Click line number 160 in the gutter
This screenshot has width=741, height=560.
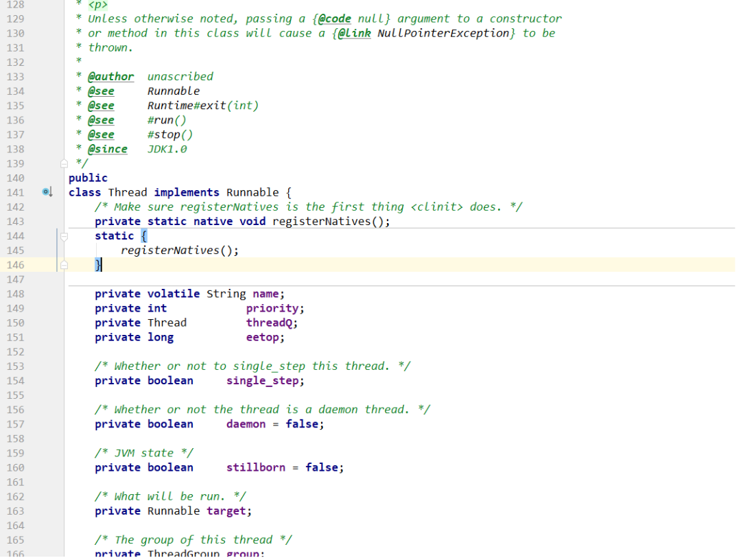[x=16, y=468]
